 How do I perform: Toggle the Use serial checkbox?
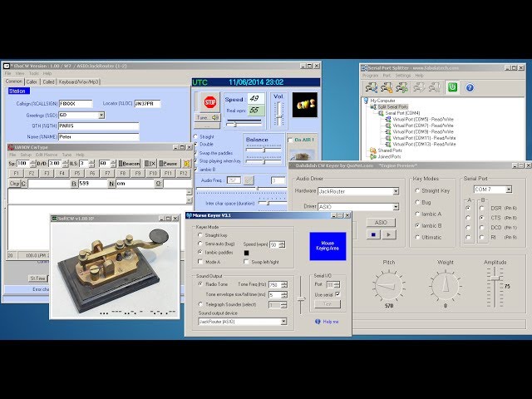[x=337, y=294]
